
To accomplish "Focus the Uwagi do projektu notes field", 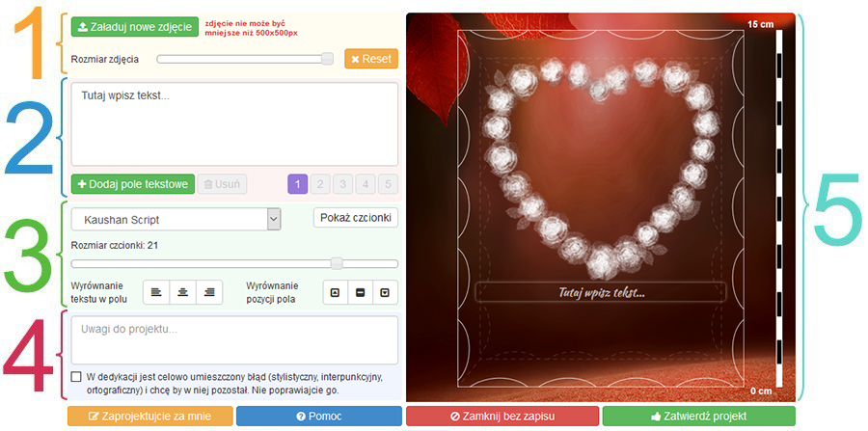I will click(x=234, y=340).
